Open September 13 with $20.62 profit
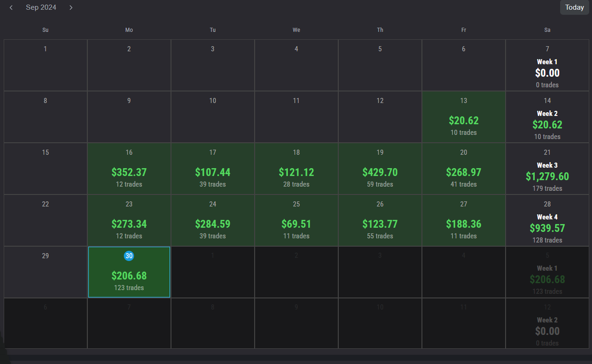The image size is (592, 364). (x=463, y=116)
